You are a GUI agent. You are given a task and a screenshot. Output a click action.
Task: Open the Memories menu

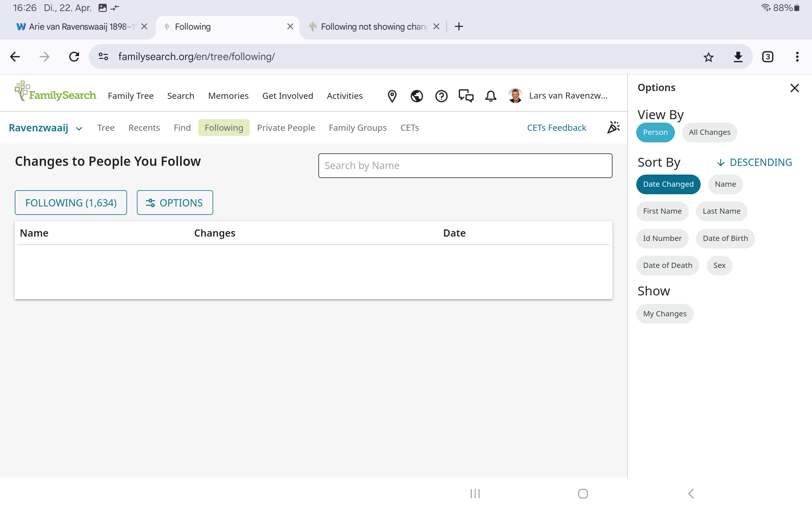point(228,96)
